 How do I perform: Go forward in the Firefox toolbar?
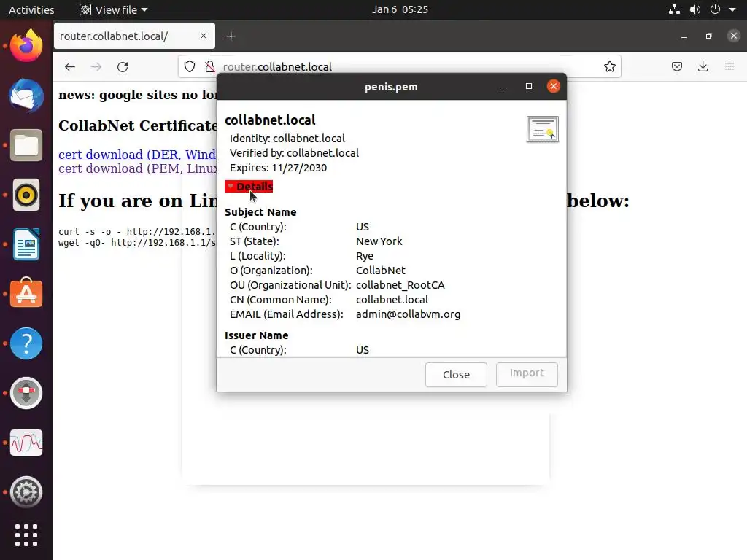tap(96, 66)
